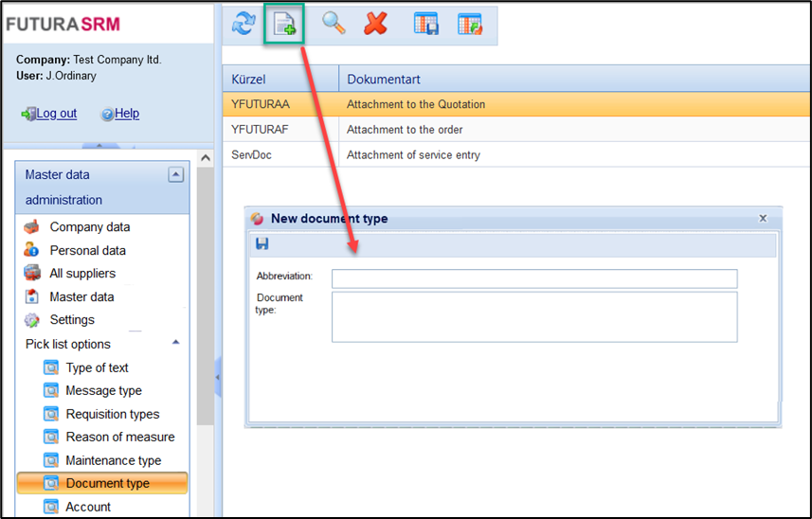Click the red X delete icon
This screenshot has width=812, height=519.
coord(376,24)
